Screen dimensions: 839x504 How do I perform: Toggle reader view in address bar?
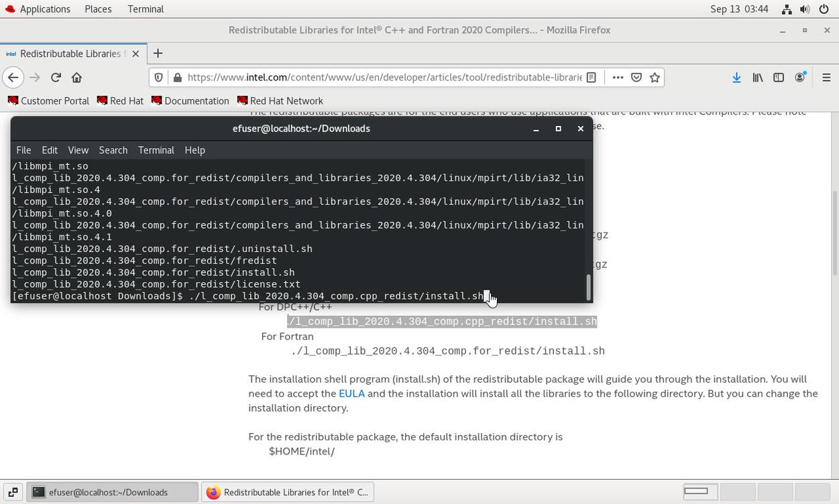coord(592,77)
